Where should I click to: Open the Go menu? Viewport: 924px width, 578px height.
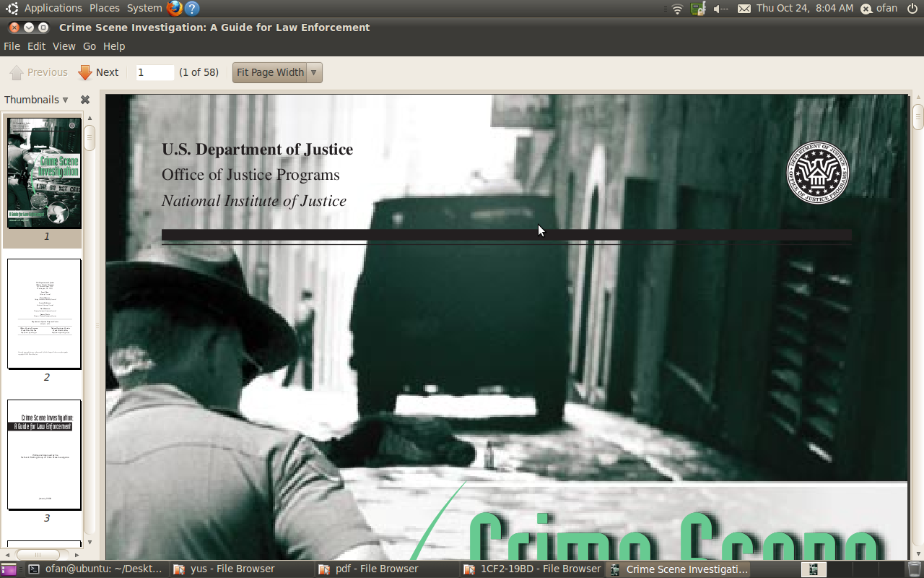point(90,46)
